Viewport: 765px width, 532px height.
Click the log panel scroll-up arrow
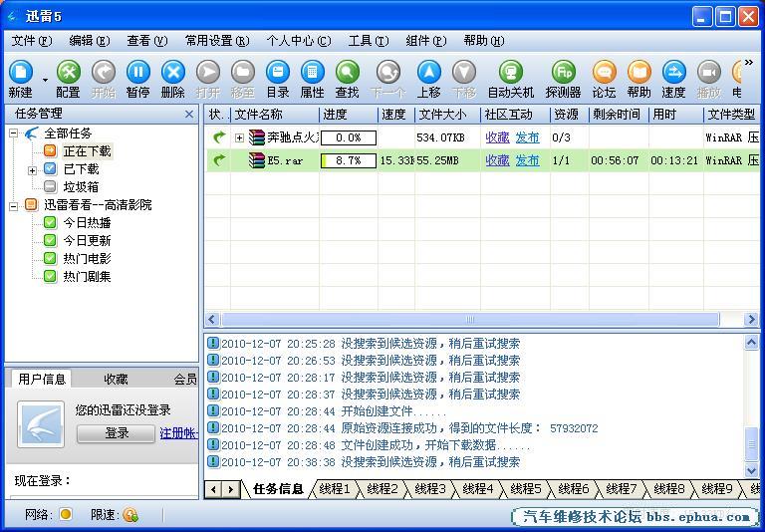tap(752, 342)
